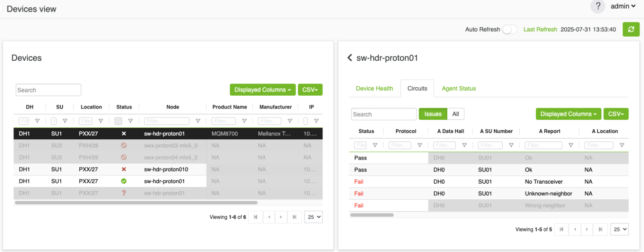Select the Issues filter toggle button

(x=432, y=114)
